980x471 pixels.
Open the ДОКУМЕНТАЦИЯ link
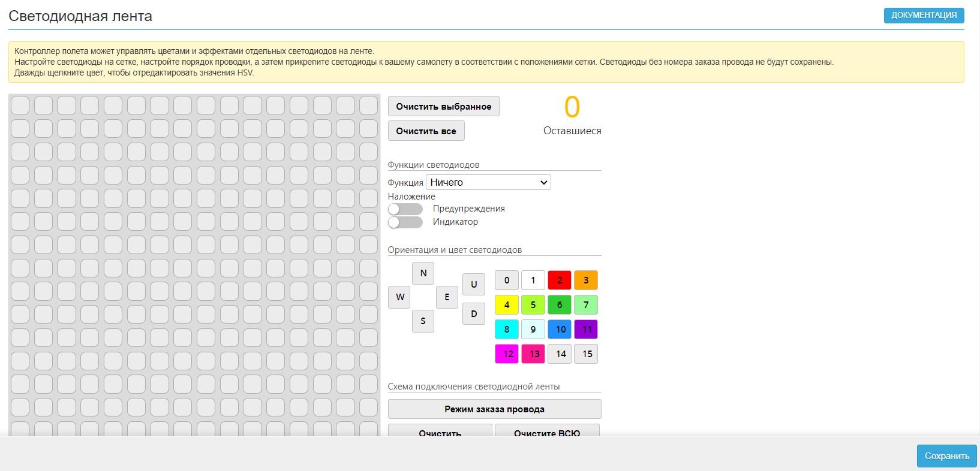(924, 16)
